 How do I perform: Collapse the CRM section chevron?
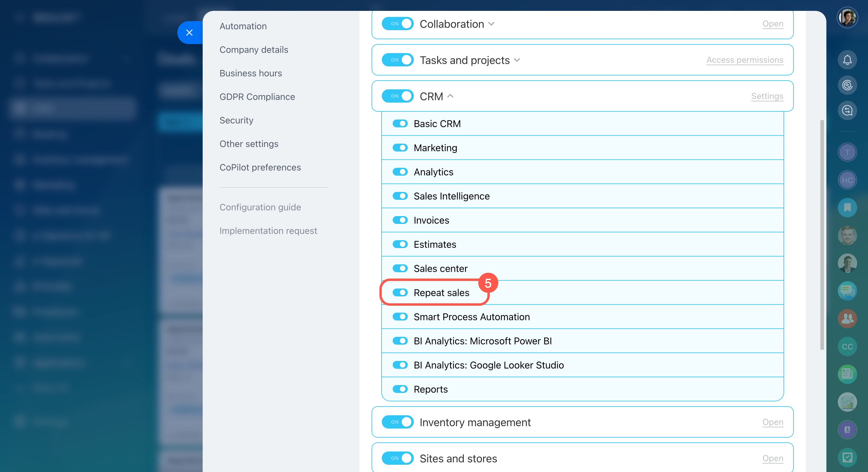tap(450, 96)
